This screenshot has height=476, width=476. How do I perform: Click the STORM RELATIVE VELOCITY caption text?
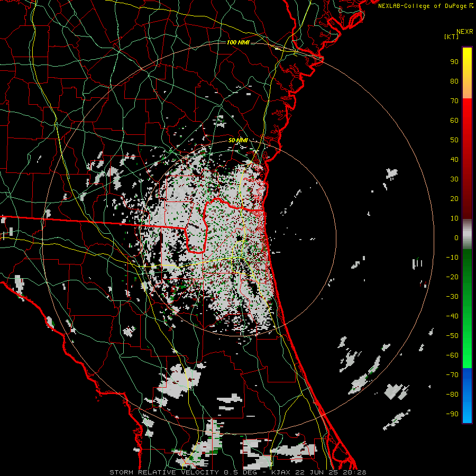164,472
